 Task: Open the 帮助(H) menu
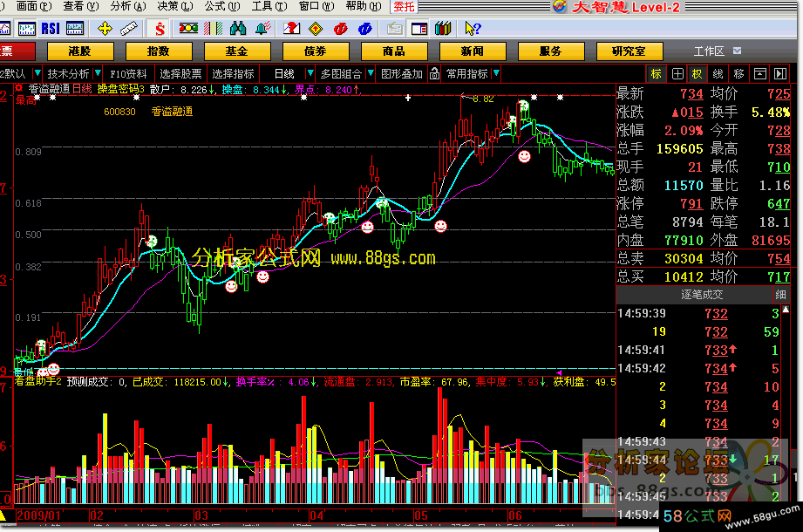[364, 6]
